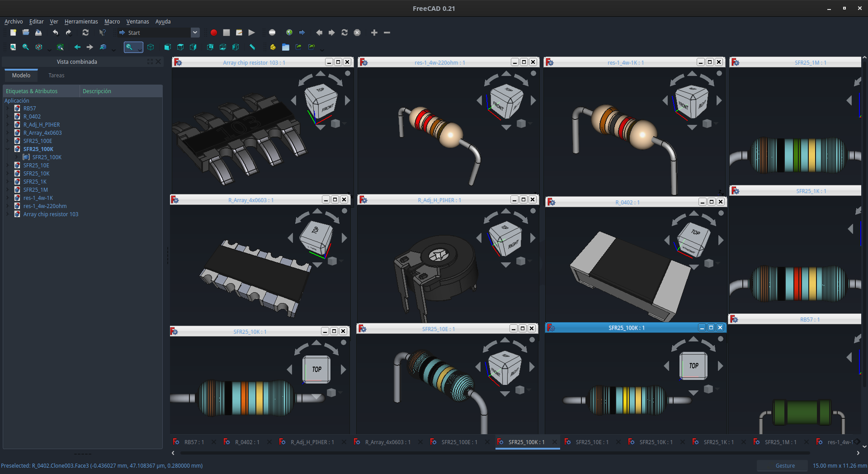Execute macro with the play icon
This screenshot has width=868, height=474.
(252, 33)
